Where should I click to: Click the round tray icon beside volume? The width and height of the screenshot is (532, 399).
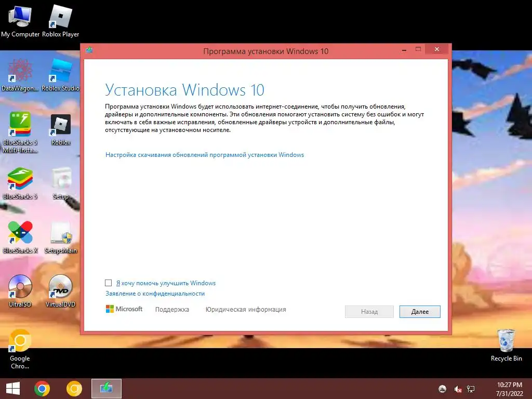point(443,389)
